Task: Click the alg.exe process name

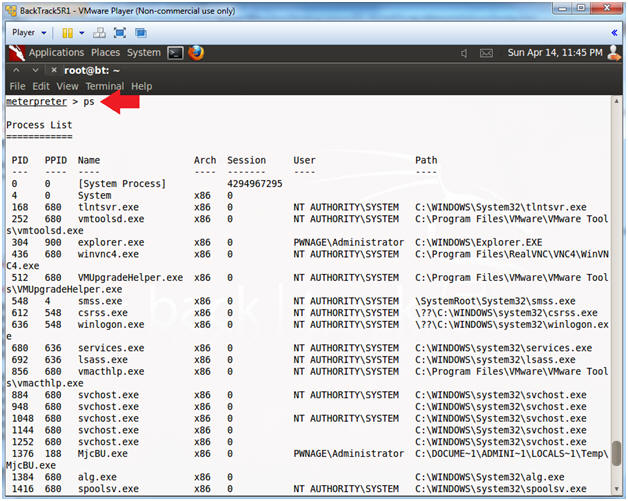Action: pyautogui.click(x=97, y=477)
